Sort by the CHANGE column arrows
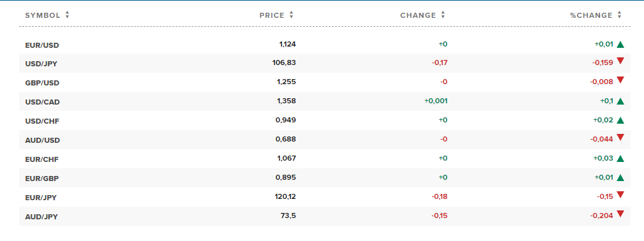This screenshot has height=241, width=644. (443, 15)
